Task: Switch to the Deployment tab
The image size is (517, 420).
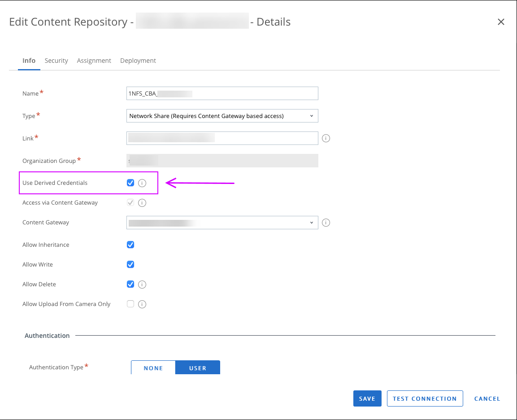Action: [138, 61]
